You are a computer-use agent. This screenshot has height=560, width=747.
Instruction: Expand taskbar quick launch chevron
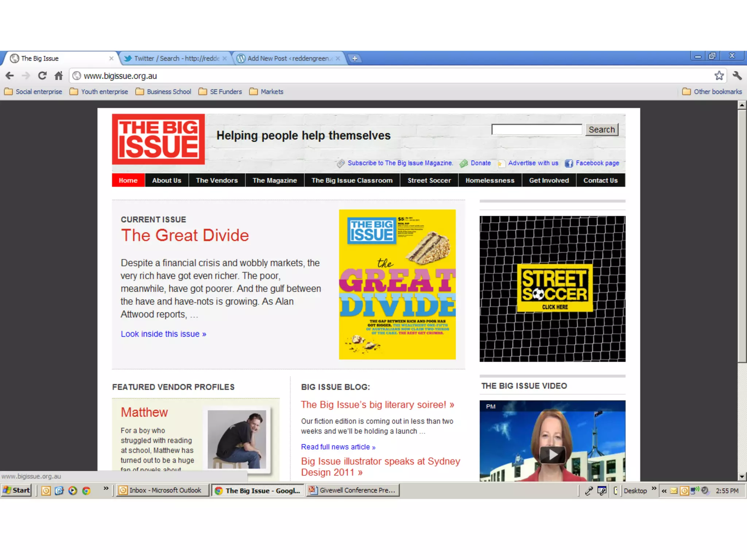106,489
